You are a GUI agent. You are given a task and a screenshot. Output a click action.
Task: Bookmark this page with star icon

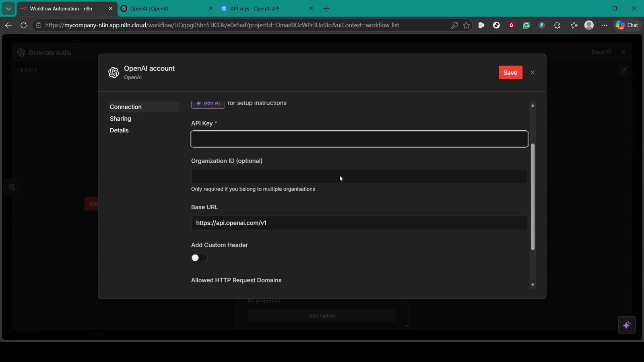click(466, 25)
